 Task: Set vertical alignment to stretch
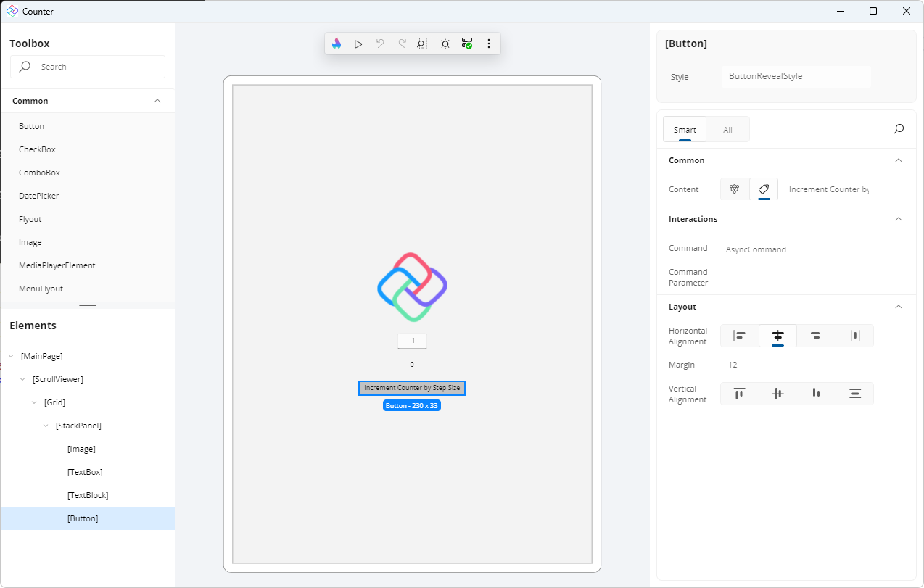(x=855, y=394)
